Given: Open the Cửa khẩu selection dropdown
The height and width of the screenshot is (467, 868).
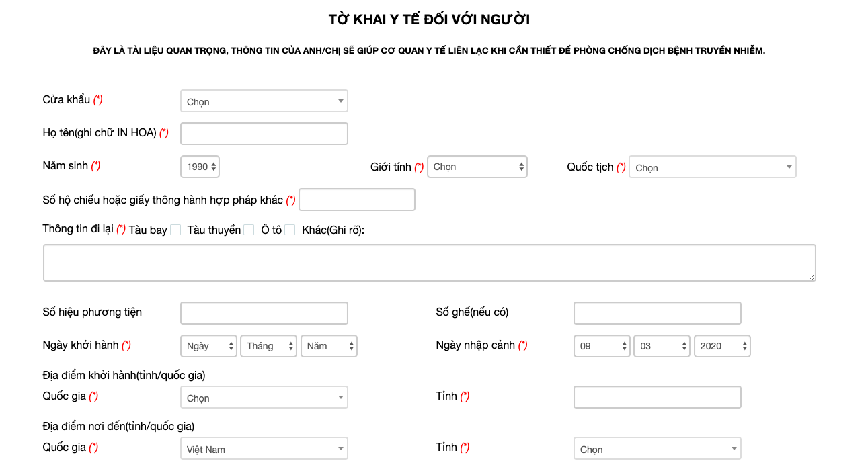Looking at the screenshot, I should pyautogui.click(x=264, y=100).
